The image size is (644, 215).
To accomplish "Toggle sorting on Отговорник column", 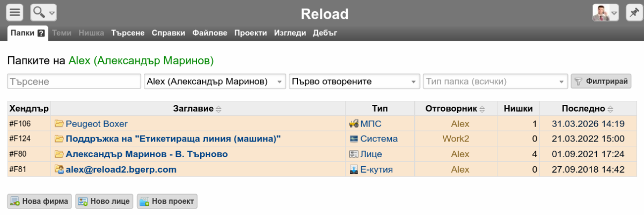I will coord(482,109).
